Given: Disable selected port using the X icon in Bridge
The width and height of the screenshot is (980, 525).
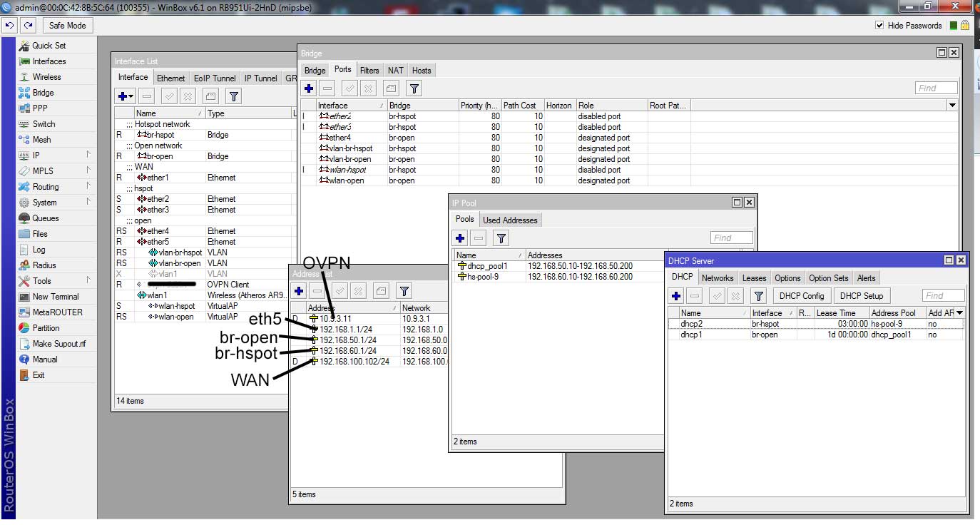Looking at the screenshot, I should click(367, 88).
